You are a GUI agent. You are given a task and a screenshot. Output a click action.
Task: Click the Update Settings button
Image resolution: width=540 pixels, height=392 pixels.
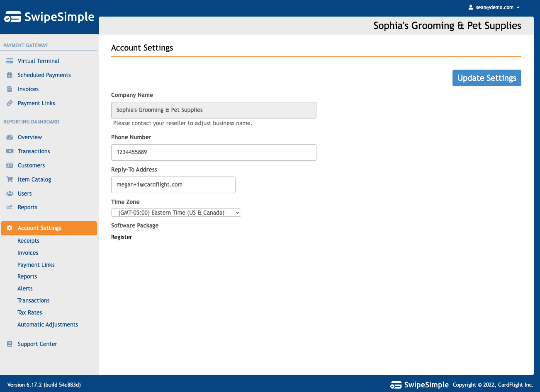(x=487, y=78)
